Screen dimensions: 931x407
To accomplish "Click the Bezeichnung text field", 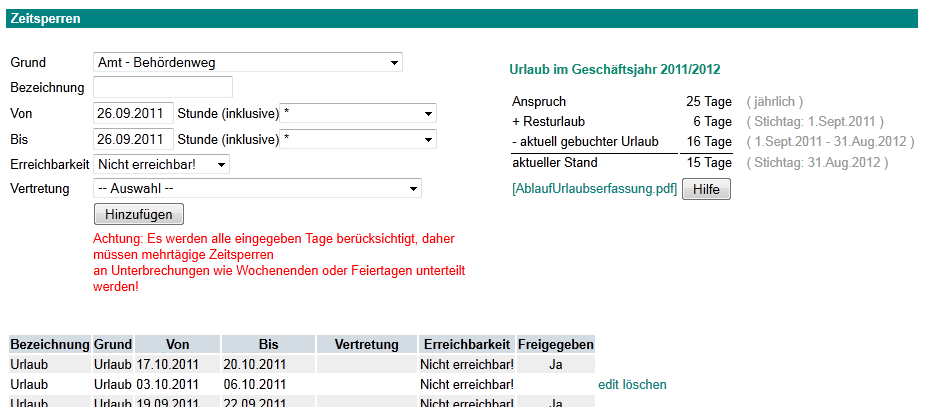I will tap(163, 87).
